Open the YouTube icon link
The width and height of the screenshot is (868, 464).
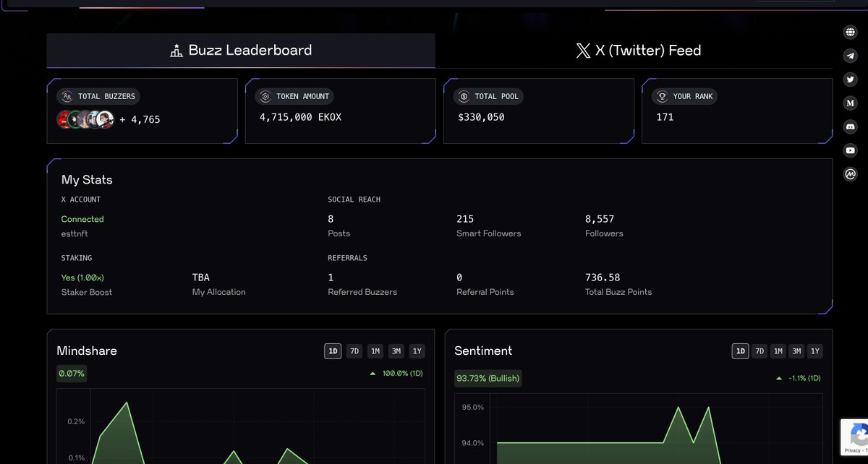tap(851, 150)
